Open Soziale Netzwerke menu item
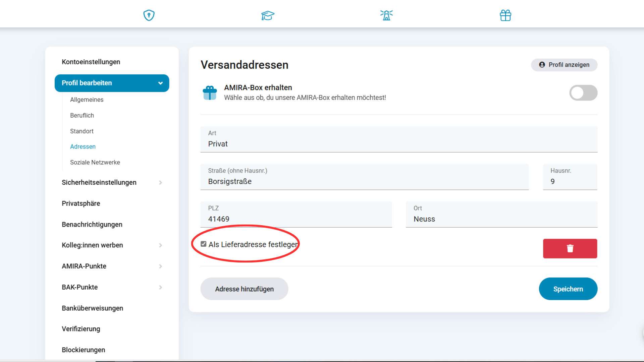 pos(95,162)
